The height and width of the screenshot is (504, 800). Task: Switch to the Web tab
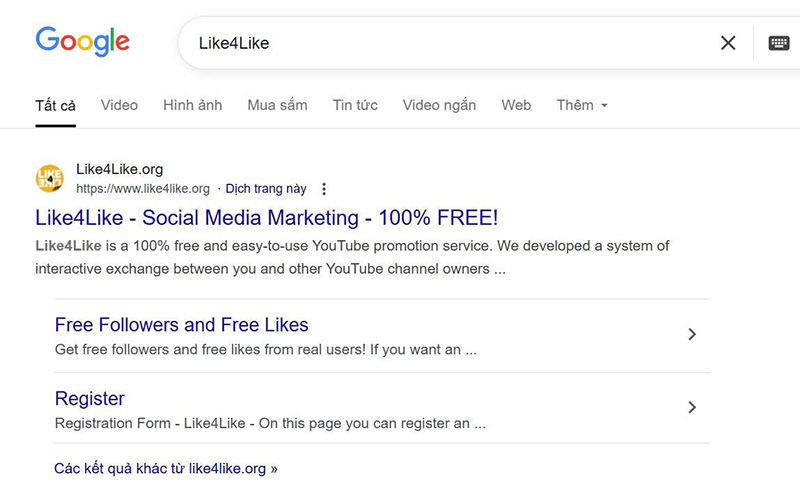(x=516, y=105)
